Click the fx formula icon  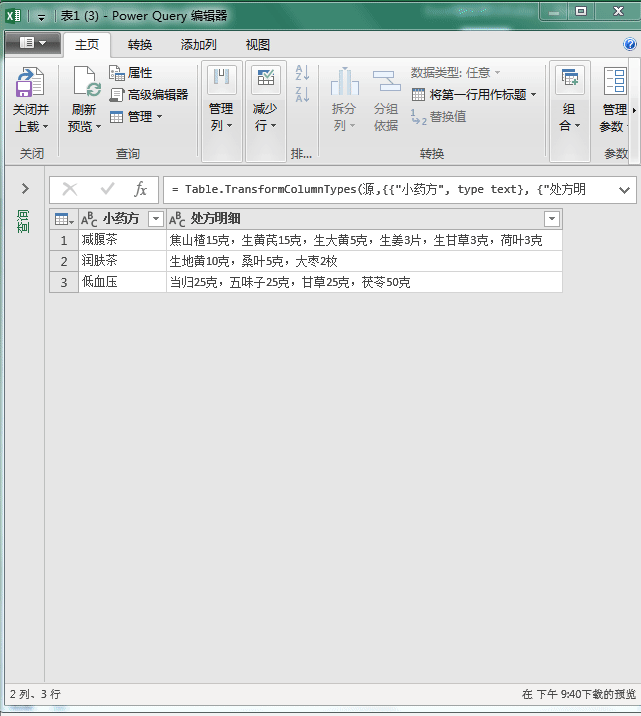(x=140, y=189)
